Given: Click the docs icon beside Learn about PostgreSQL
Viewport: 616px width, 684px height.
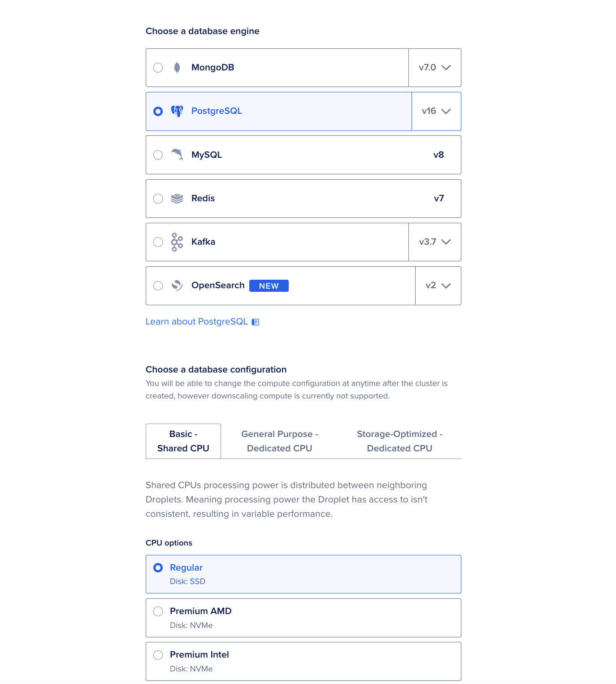Looking at the screenshot, I should pyautogui.click(x=256, y=322).
